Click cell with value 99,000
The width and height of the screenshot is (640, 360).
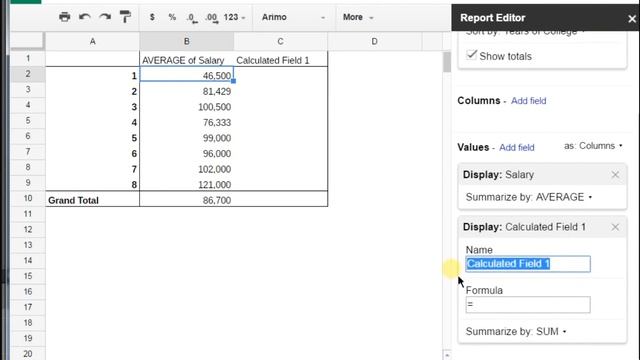pos(187,138)
